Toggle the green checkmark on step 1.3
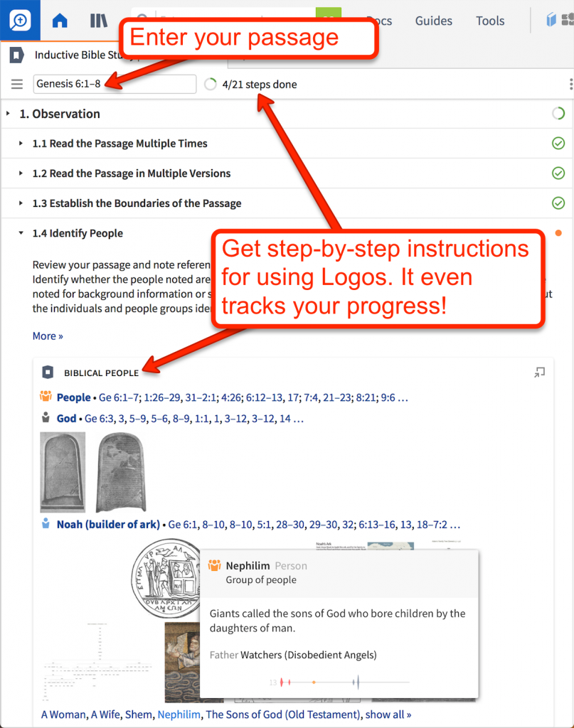 click(558, 203)
